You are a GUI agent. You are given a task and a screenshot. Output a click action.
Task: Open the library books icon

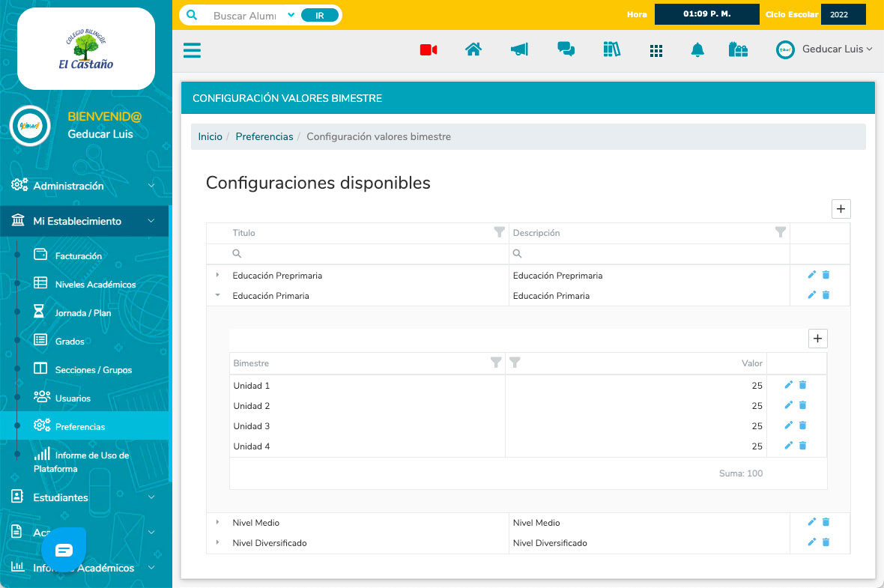[x=612, y=49]
